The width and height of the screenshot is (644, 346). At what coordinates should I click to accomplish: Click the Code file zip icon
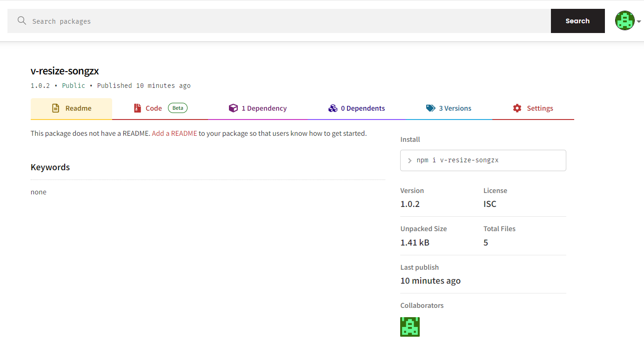pyautogui.click(x=137, y=108)
